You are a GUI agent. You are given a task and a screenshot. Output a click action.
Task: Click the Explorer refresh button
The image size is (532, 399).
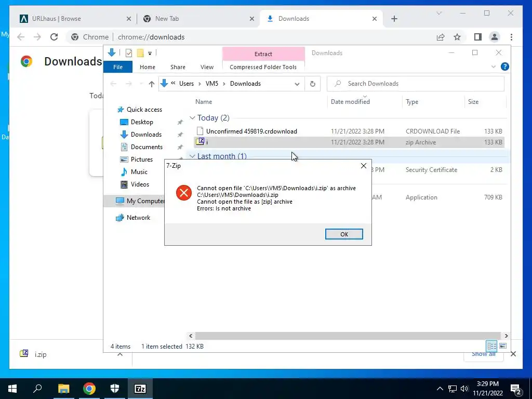312,84
